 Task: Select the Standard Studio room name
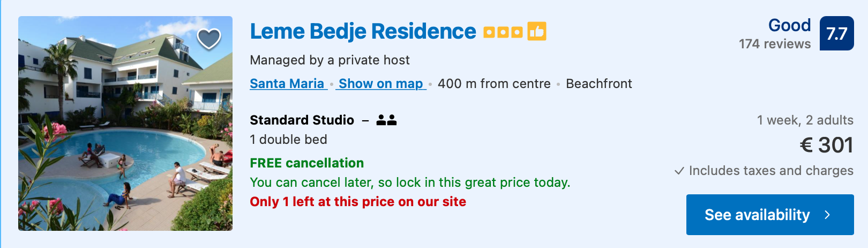tap(302, 120)
